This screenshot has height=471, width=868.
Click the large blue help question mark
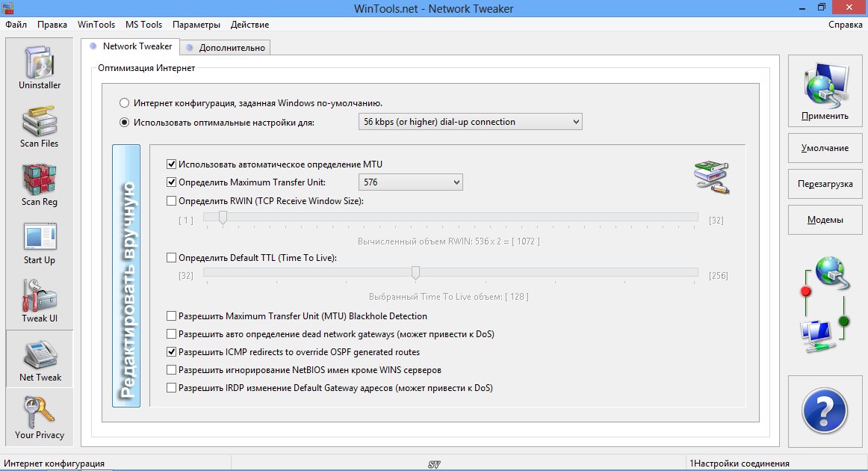pos(824,411)
